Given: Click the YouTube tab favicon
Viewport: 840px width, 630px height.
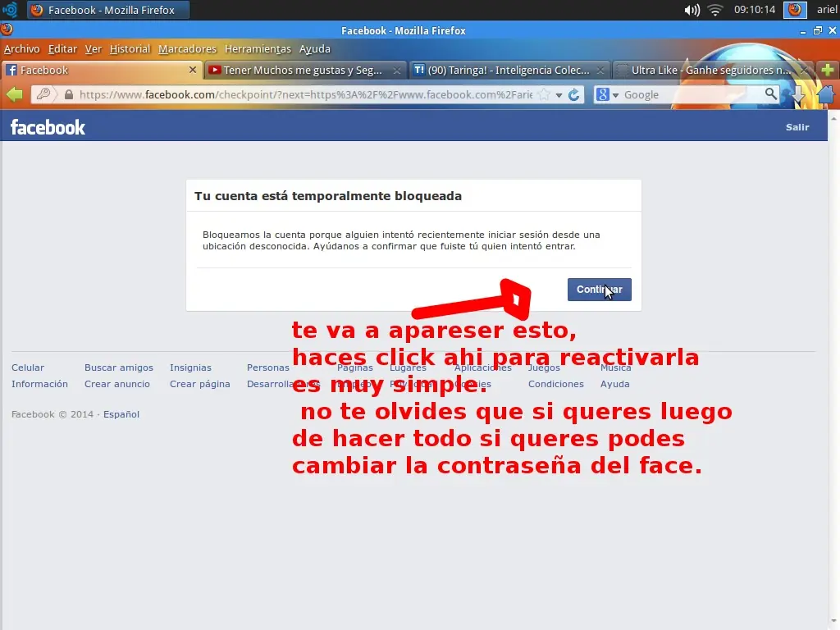Looking at the screenshot, I should (215, 71).
